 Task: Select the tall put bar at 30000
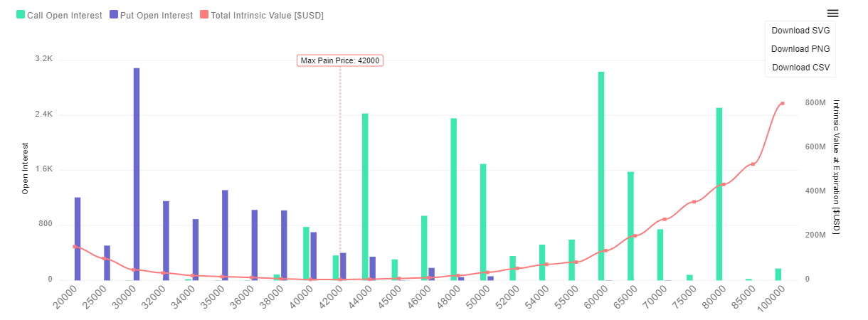(137, 174)
